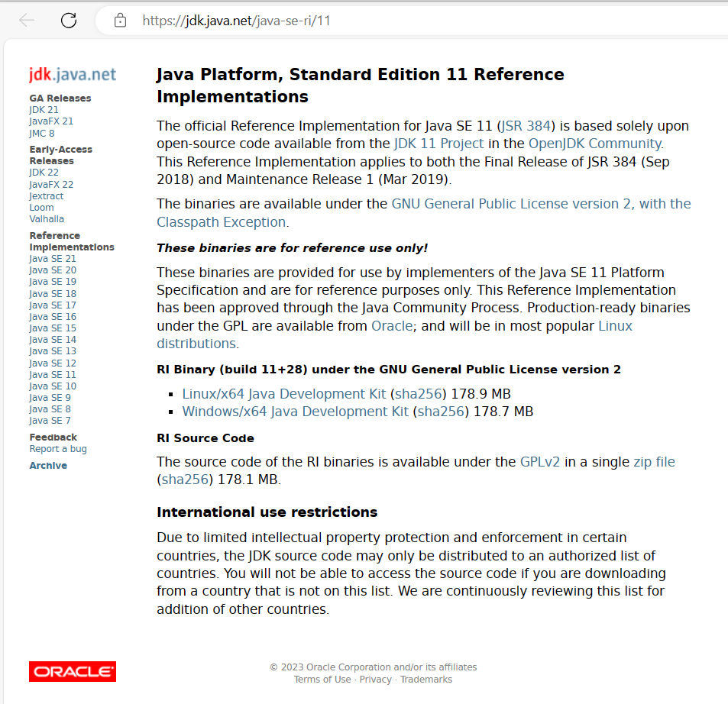Select Java SE 9 reference implementation
Viewport: 728px width, 704px height.
pyautogui.click(x=50, y=398)
